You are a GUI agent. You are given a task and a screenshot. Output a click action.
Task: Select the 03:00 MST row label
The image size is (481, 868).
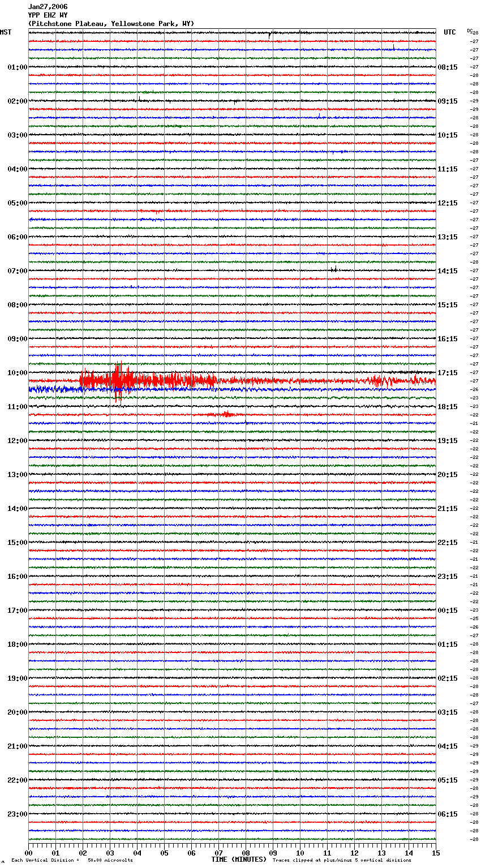point(17,135)
